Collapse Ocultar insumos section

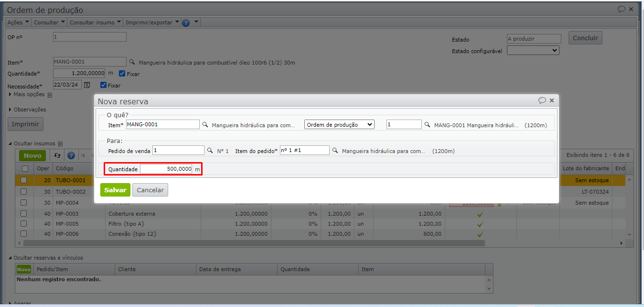coord(32,143)
